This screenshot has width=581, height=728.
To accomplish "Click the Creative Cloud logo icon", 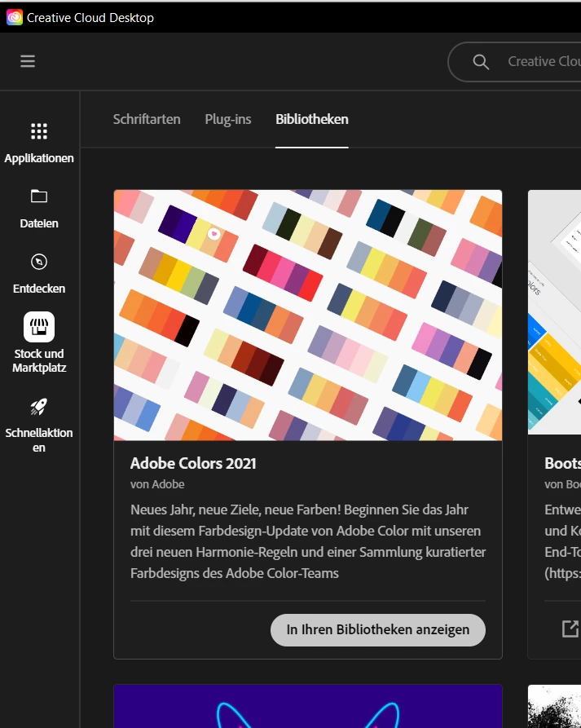I will pyautogui.click(x=15, y=18).
